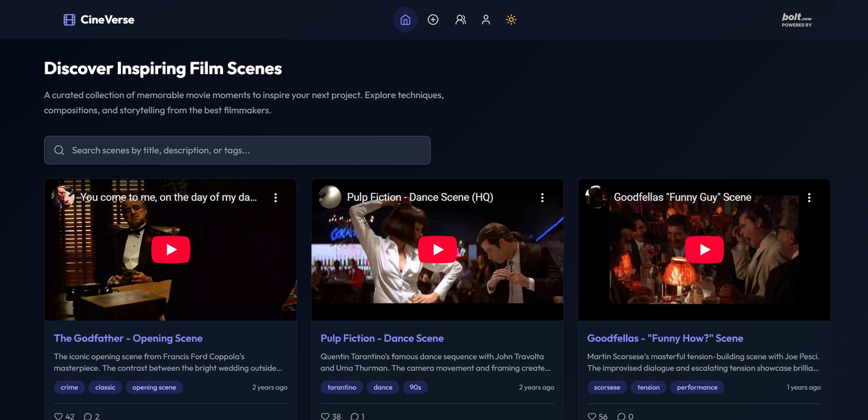
Task: Open The Godfather - Opening Scene title link
Action: pyautogui.click(x=128, y=338)
